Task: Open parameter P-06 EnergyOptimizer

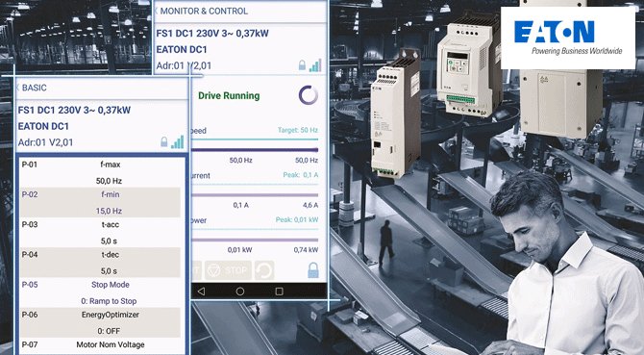Action: 100,322
